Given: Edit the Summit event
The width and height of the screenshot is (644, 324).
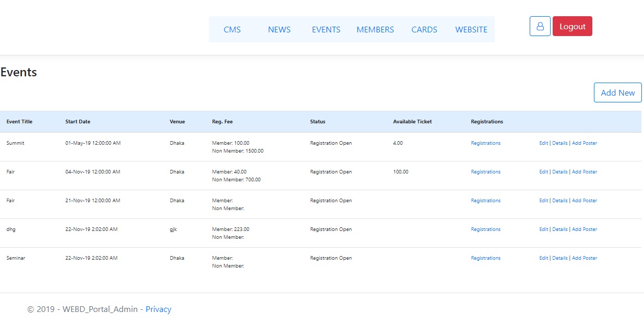Looking at the screenshot, I should (x=544, y=143).
